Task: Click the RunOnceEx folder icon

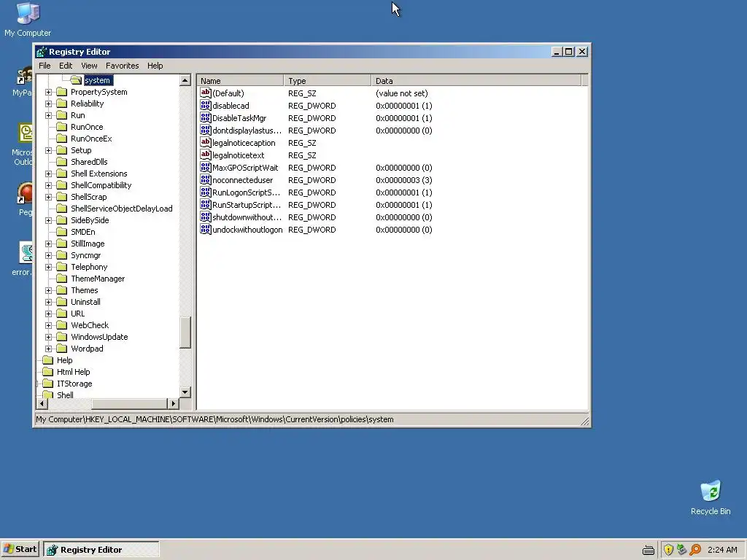Action: click(62, 139)
